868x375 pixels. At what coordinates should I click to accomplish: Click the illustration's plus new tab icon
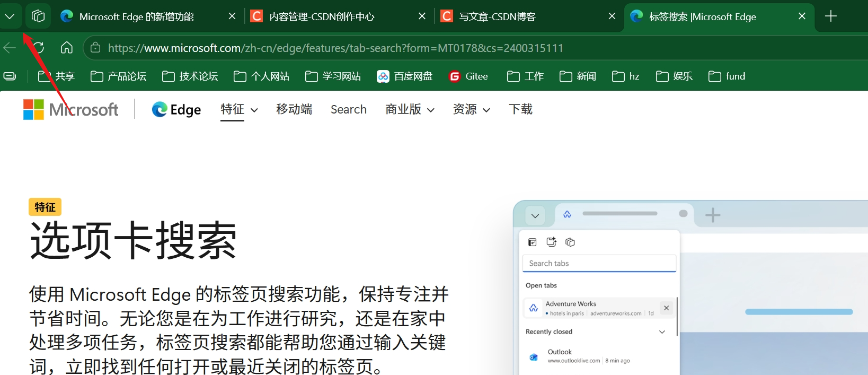pos(713,215)
